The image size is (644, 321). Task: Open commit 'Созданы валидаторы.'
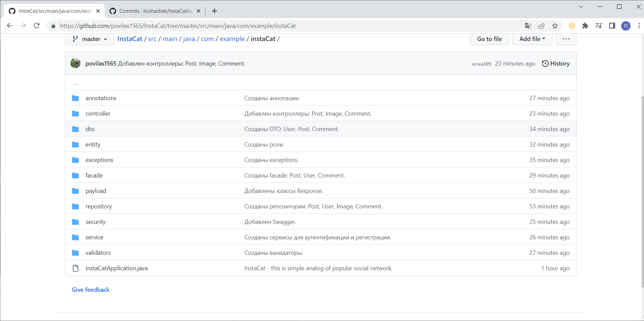tap(274, 253)
